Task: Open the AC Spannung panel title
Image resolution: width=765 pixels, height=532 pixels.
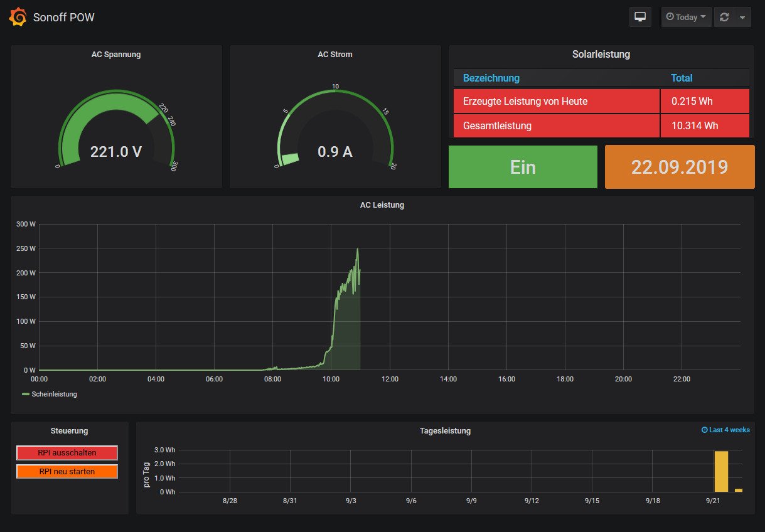Action: pos(115,54)
